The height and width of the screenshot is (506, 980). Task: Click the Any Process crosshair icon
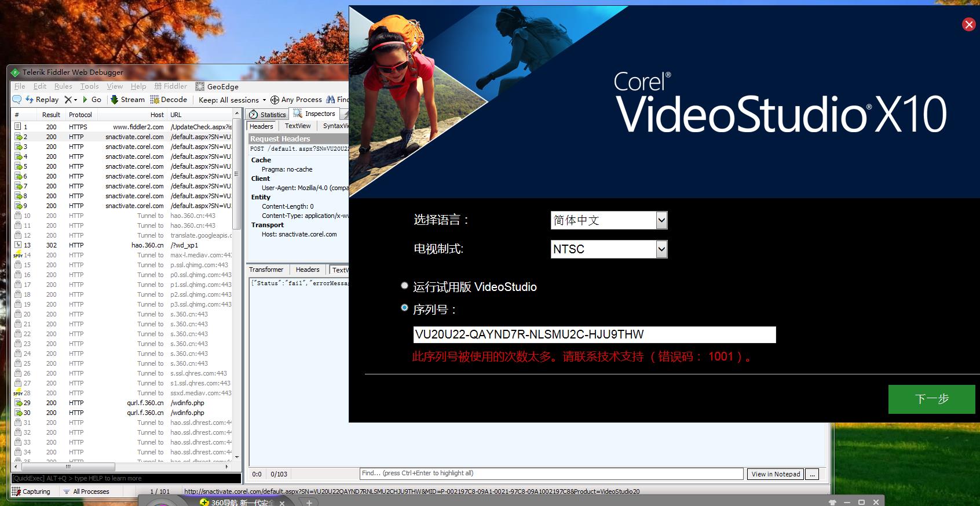click(275, 100)
